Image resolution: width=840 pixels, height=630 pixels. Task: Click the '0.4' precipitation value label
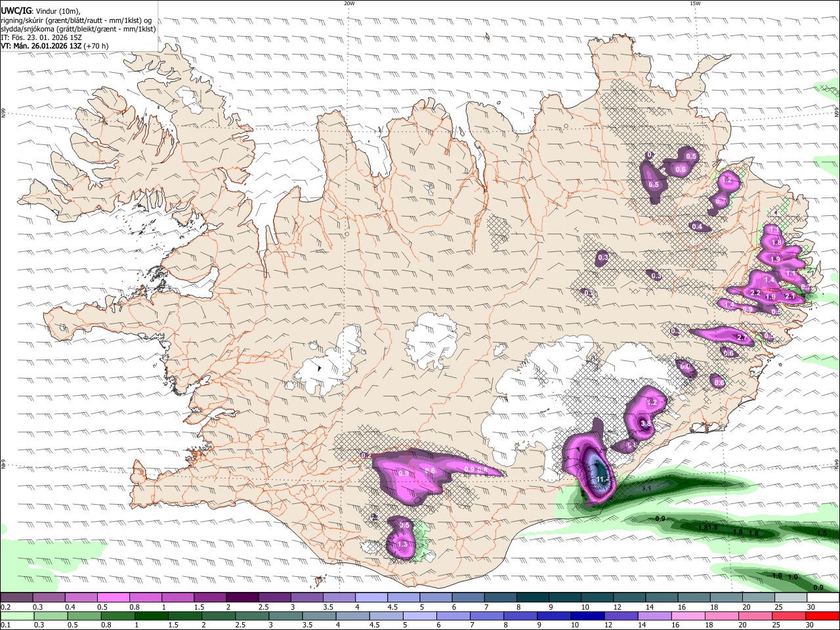click(x=697, y=227)
